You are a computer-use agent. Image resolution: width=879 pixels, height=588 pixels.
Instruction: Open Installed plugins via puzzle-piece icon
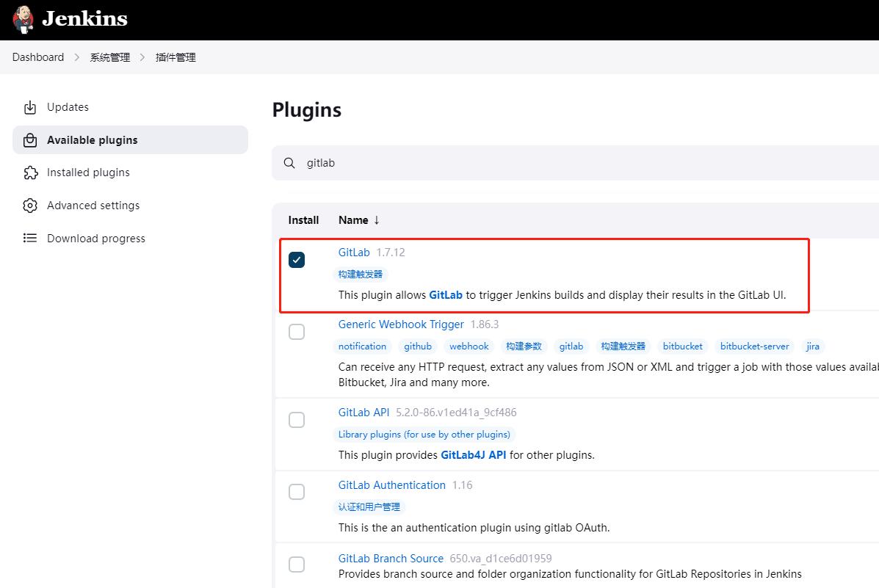click(29, 172)
